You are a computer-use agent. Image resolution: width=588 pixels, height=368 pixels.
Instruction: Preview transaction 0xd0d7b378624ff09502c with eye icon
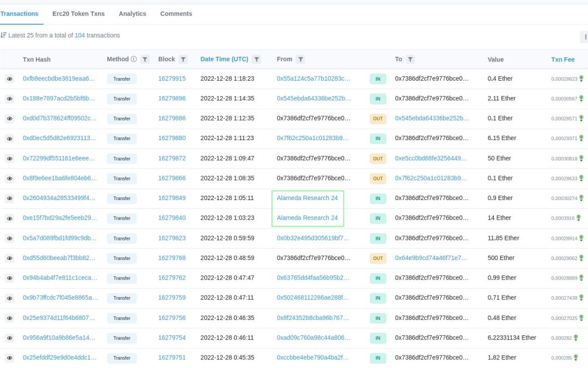click(9, 119)
